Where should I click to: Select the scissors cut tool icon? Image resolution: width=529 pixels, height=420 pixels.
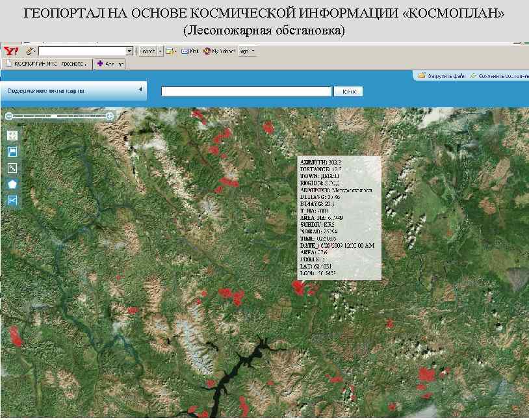tap(12, 200)
